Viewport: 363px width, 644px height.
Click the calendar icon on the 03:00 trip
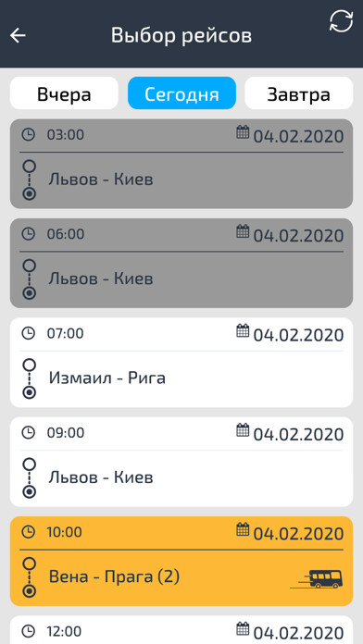243,132
